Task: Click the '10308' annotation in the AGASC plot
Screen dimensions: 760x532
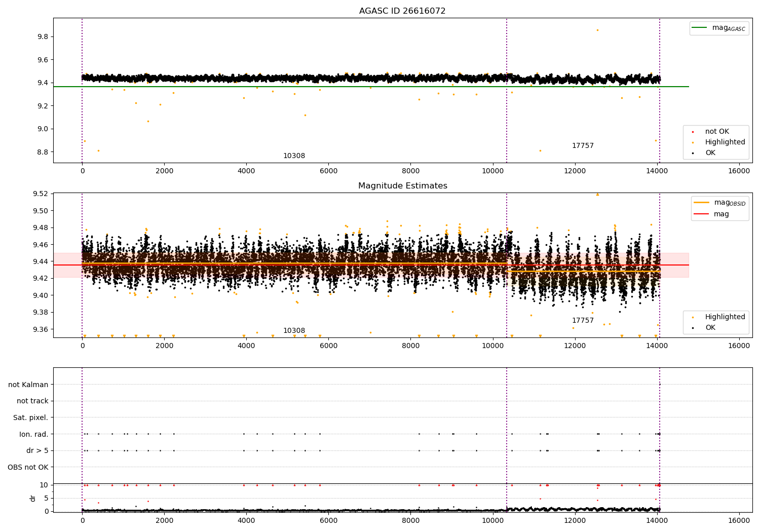Action: coord(294,156)
